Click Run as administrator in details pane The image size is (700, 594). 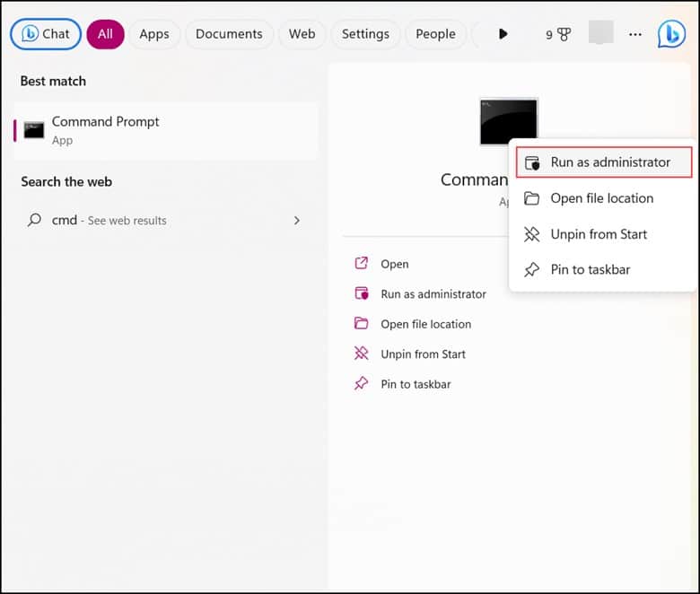pos(433,294)
